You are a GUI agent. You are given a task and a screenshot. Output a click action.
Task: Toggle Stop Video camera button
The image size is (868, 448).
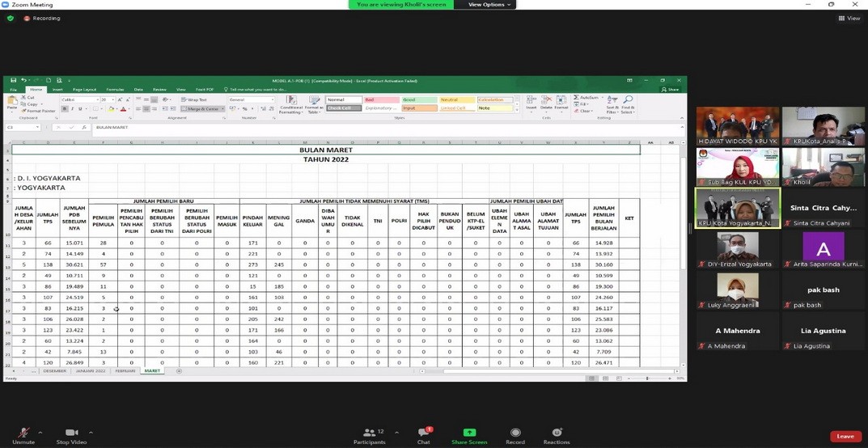click(x=73, y=433)
